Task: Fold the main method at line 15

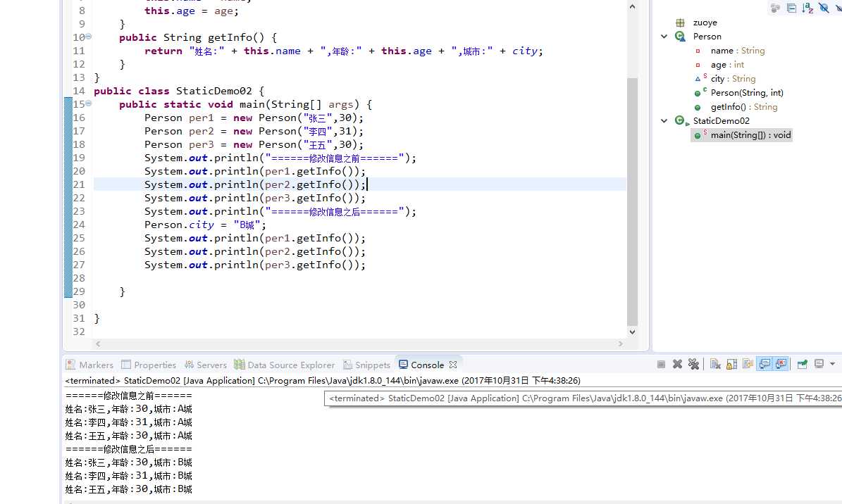Action: pos(88,103)
